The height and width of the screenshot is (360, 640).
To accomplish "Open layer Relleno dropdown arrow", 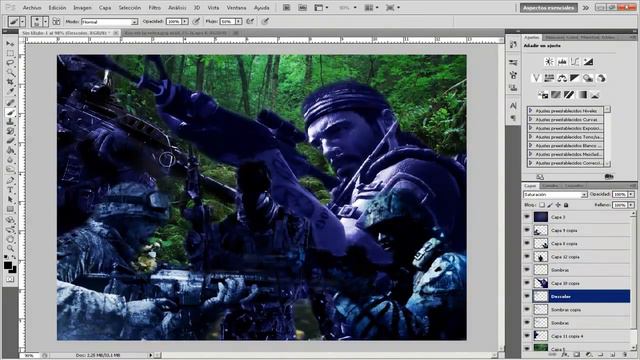I will (x=631, y=205).
